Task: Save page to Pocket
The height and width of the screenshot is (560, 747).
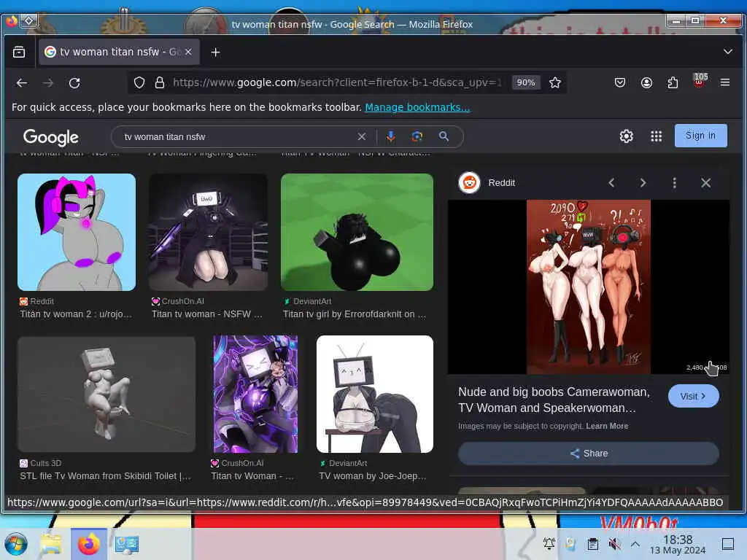Action: (x=620, y=82)
